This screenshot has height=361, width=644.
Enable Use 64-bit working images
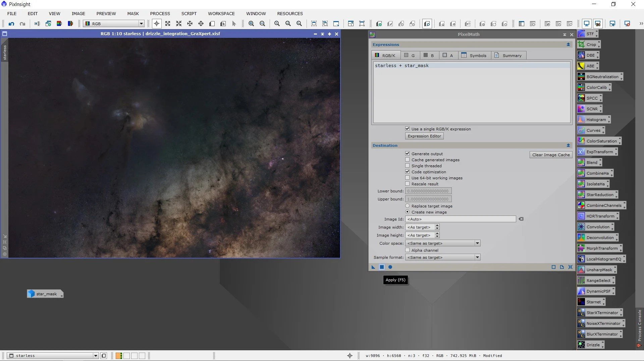pos(434,178)
